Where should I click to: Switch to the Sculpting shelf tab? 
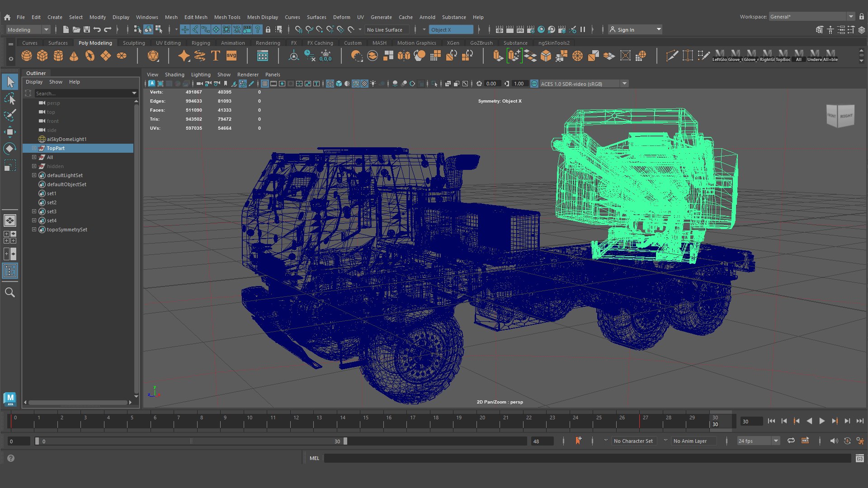pos(134,43)
